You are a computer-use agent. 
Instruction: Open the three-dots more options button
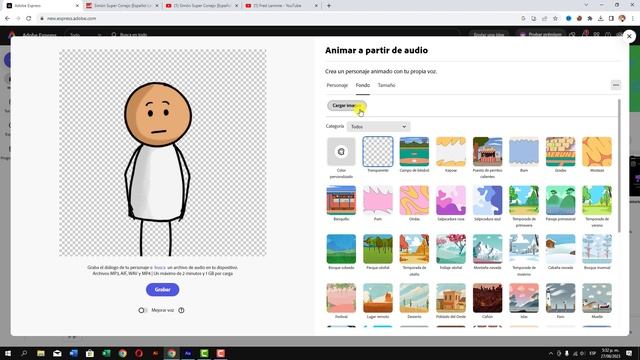[x=616, y=85]
